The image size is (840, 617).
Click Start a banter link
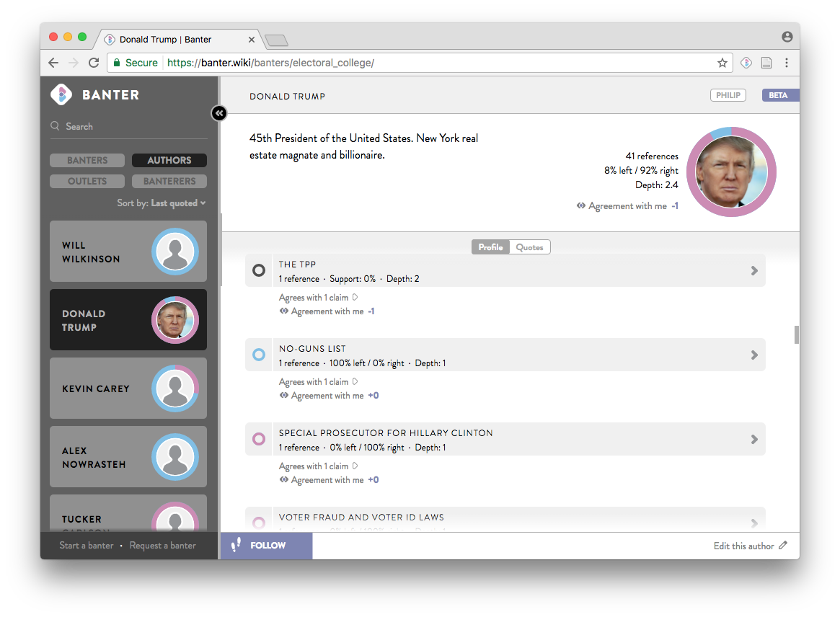(x=87, y=545)
